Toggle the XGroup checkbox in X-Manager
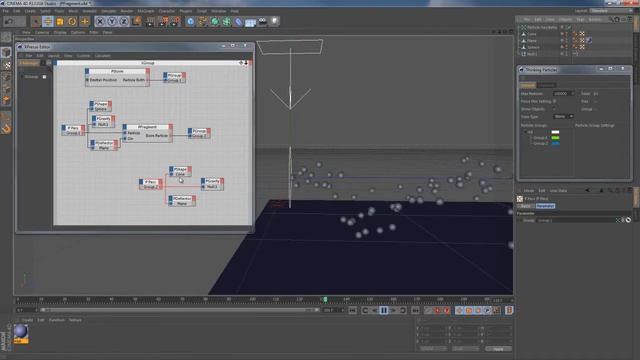Image resolution: width=640 pixels, height=360 pixels. coord(44,77)
